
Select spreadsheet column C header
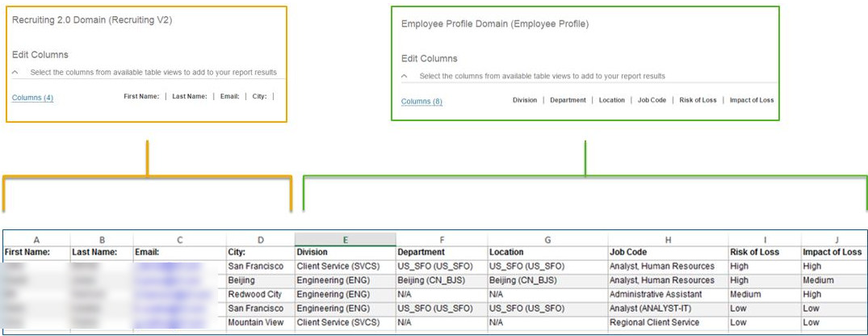click(x=180, y=239)
